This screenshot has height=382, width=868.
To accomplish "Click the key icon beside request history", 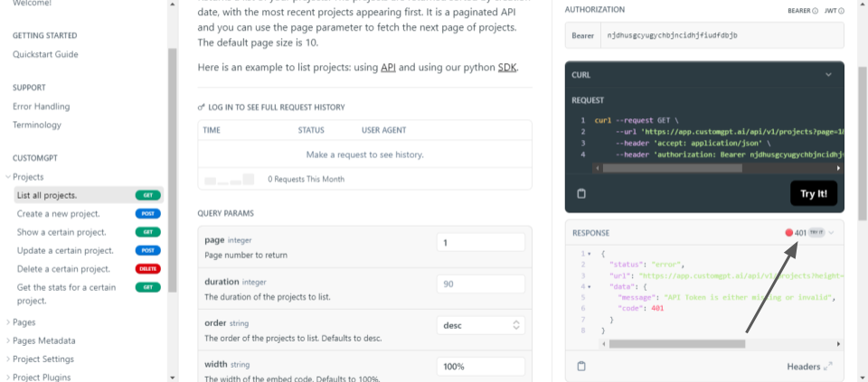I will [201, 107].
